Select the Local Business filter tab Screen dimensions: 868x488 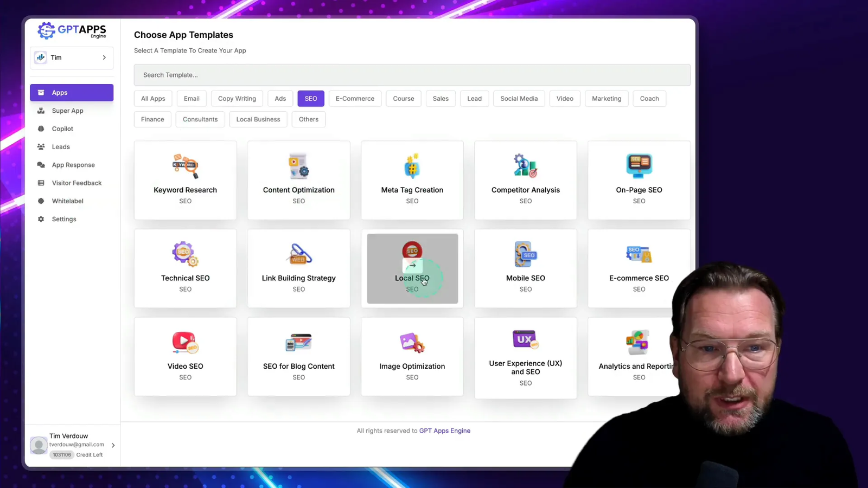tap(258, 119)
